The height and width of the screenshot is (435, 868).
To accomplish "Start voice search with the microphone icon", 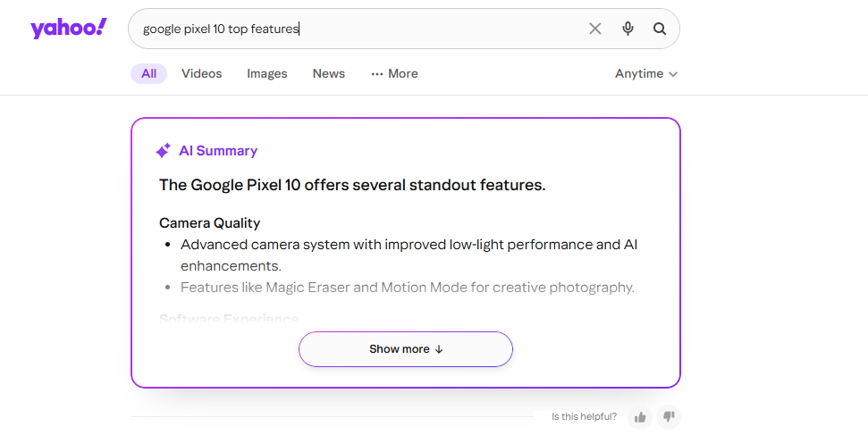I will coord(628,29).
